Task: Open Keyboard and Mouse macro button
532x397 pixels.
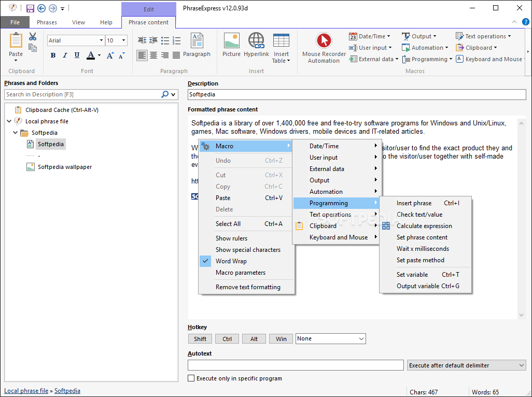Action: pyautogui.click(x=491, y=59)
